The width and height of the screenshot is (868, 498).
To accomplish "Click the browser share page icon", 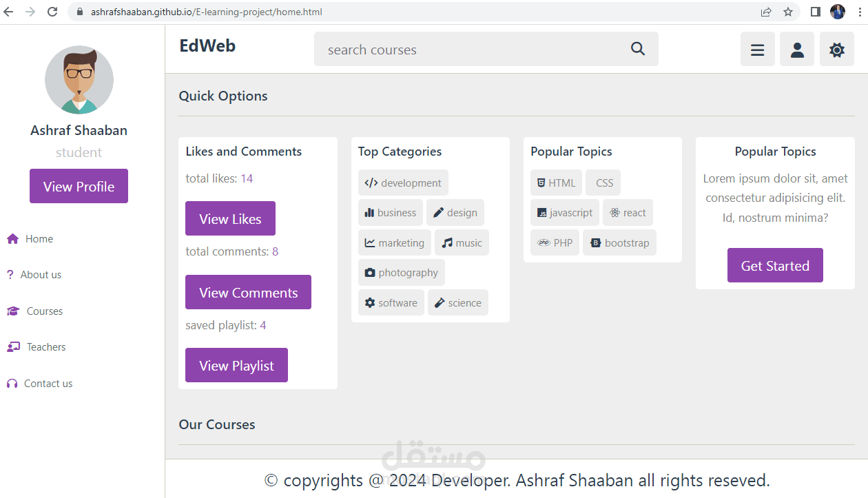I will [766, 12].
